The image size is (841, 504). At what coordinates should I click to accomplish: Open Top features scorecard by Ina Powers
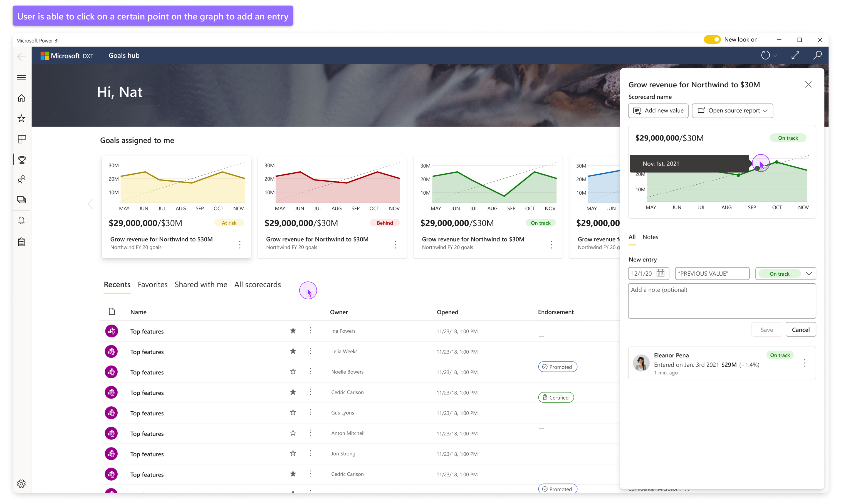pos(147,331)
